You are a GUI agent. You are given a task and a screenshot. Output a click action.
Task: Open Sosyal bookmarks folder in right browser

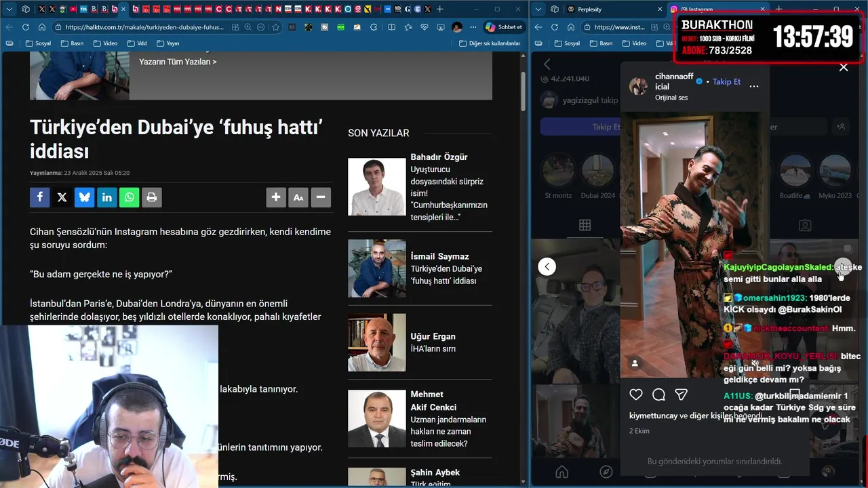click(567, 43)
